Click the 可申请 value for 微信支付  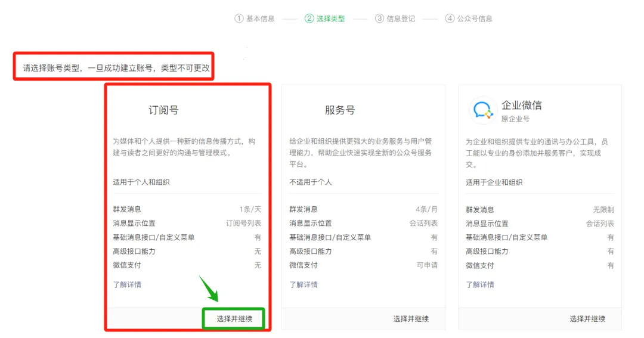click(427, 265)
